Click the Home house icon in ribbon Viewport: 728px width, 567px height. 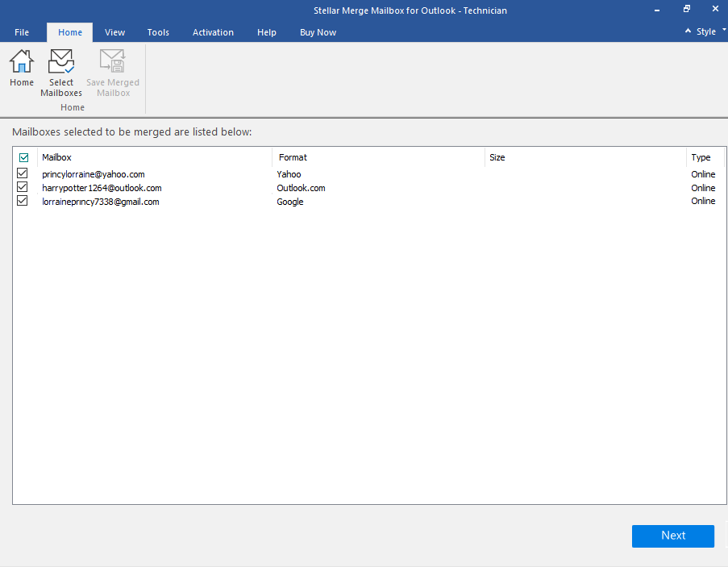point(21,61)
